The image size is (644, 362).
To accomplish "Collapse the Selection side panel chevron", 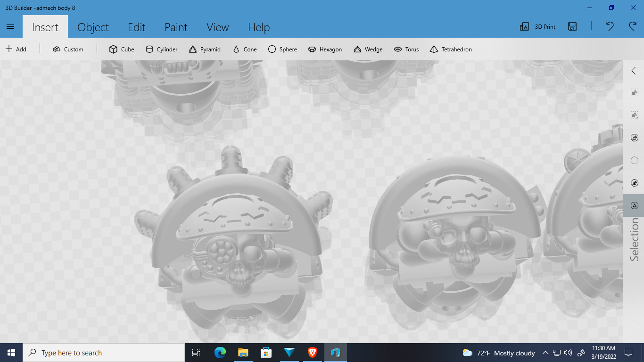I will click(x=634, y=71).
